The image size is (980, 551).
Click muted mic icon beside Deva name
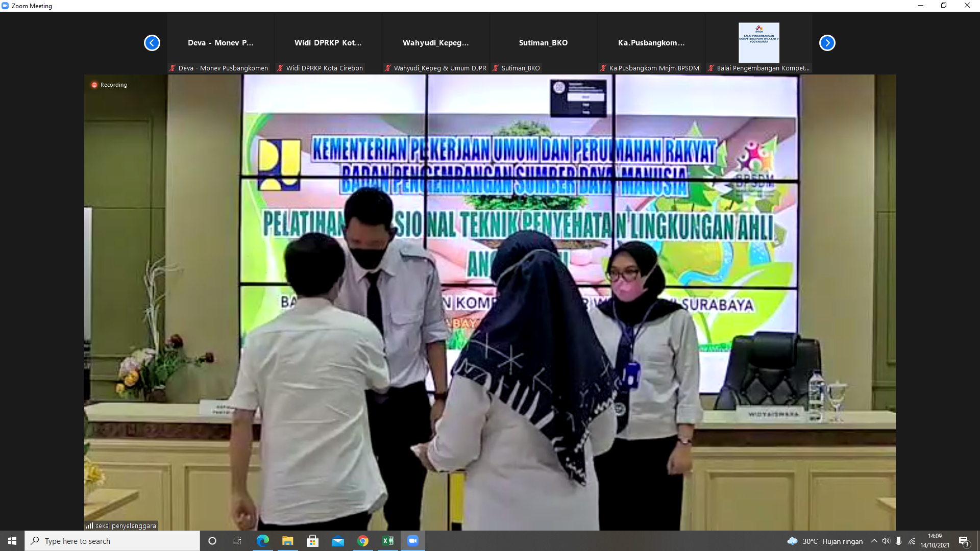click(x=173, y=68)
